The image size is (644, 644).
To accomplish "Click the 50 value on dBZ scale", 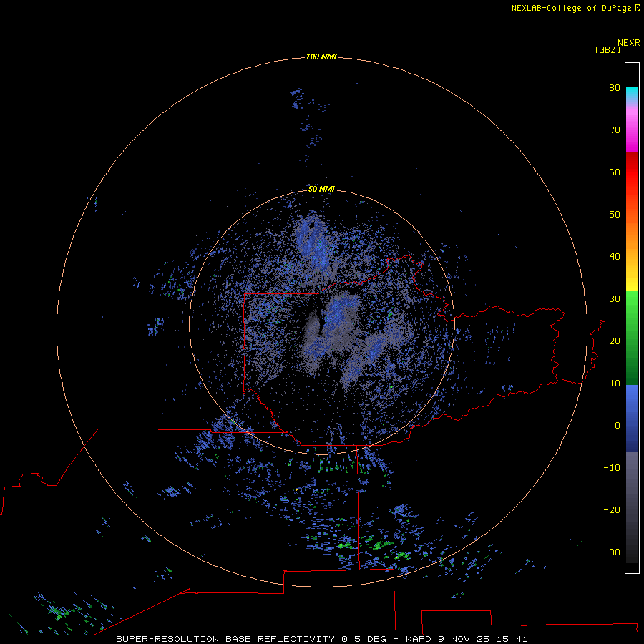I will coord(615,215).
